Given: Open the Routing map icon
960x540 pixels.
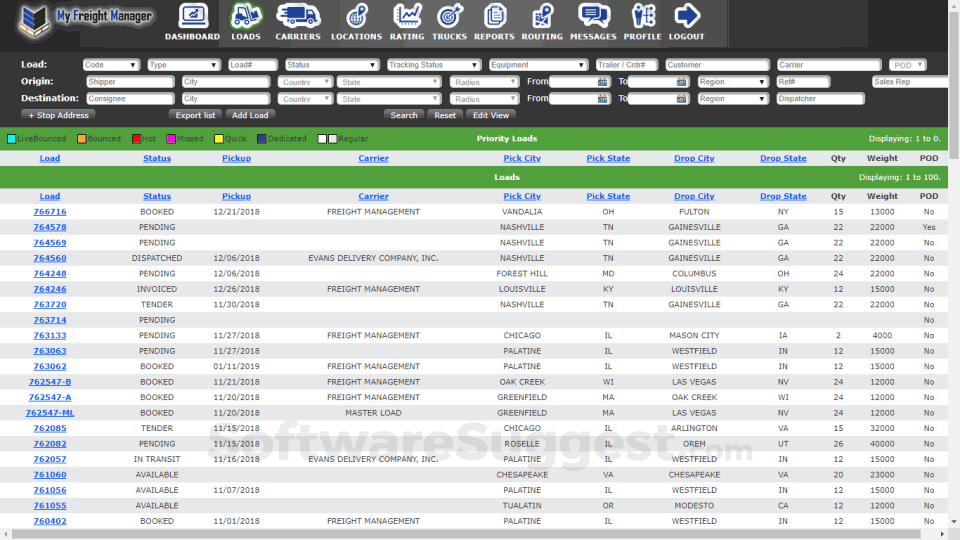Looking at the screenshot, I should (542, 16).
